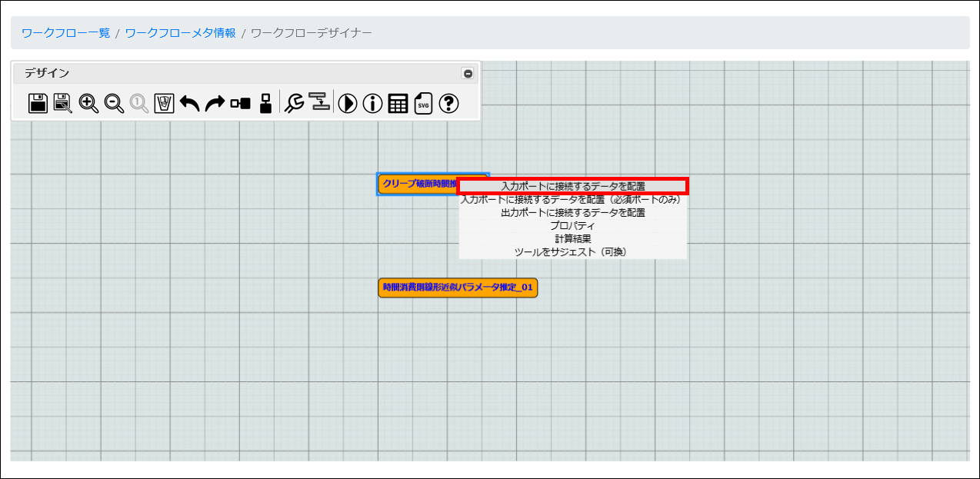The width and height of the screenshot is (980, 479).
Task: Zoom out with the magnifier minus icon
Action: click(x=114, y=103)
